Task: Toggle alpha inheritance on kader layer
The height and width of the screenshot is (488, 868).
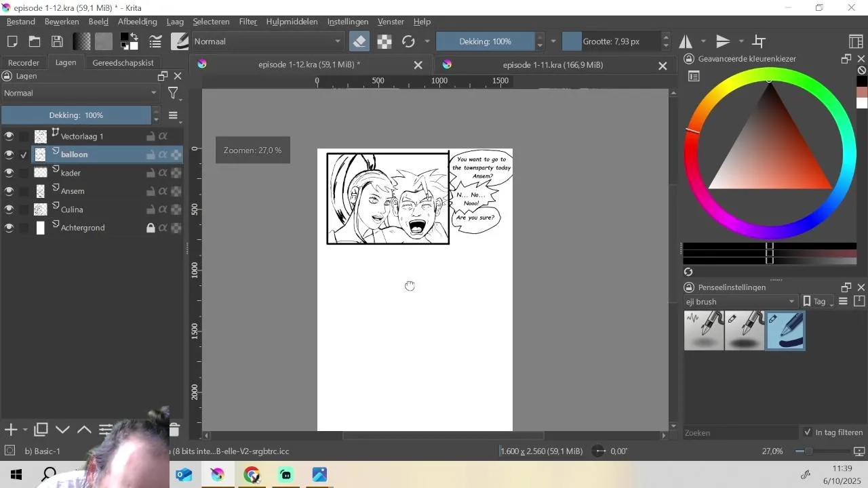Action: (x=163, y=173)
